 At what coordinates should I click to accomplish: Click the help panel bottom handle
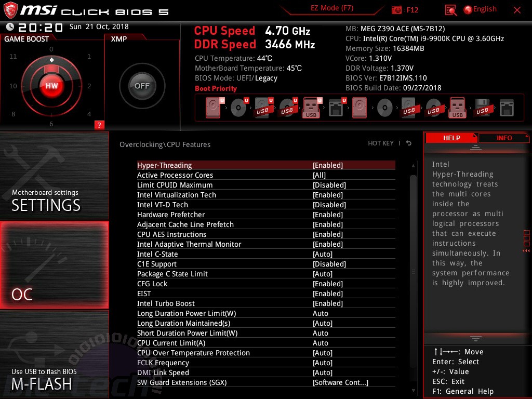click(x=476, y=339)
